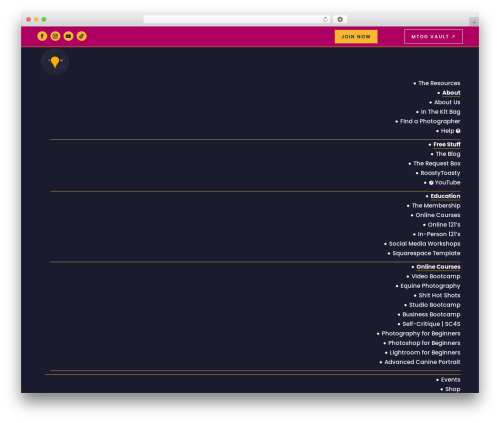The image size is (500, 423).
Task: Reload the page with the refresh icon
Action: [x=325, y=19]
